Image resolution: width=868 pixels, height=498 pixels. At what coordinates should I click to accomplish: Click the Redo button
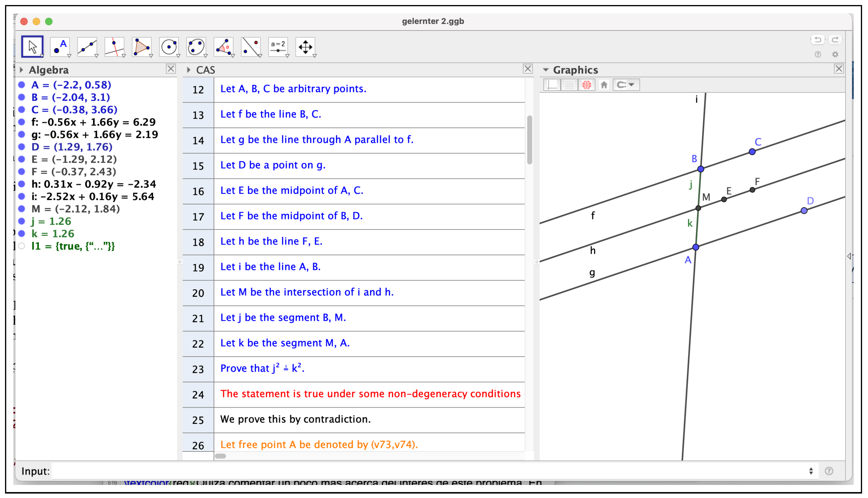coord(835,40)
